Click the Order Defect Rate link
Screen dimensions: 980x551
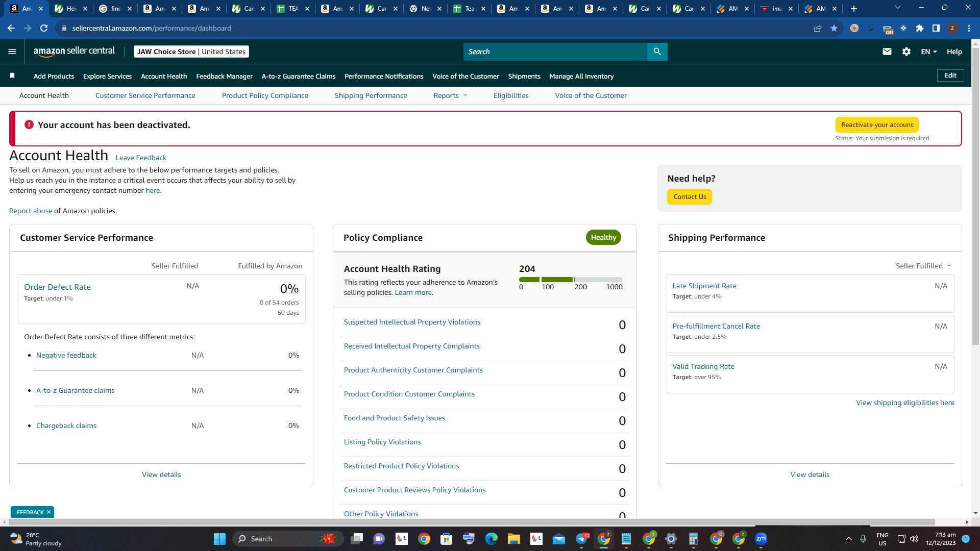[x=57, y=287]
